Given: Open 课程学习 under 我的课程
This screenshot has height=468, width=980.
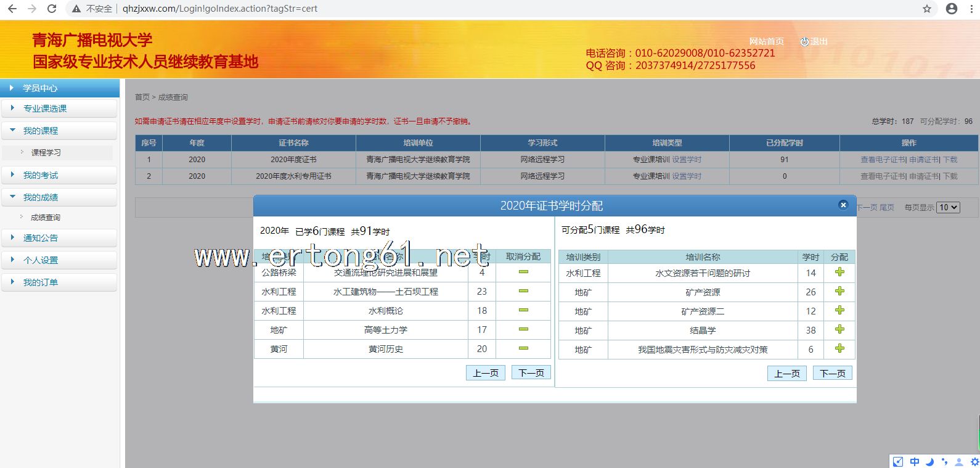Looking at the screenshot, I should tap(46, 153).
